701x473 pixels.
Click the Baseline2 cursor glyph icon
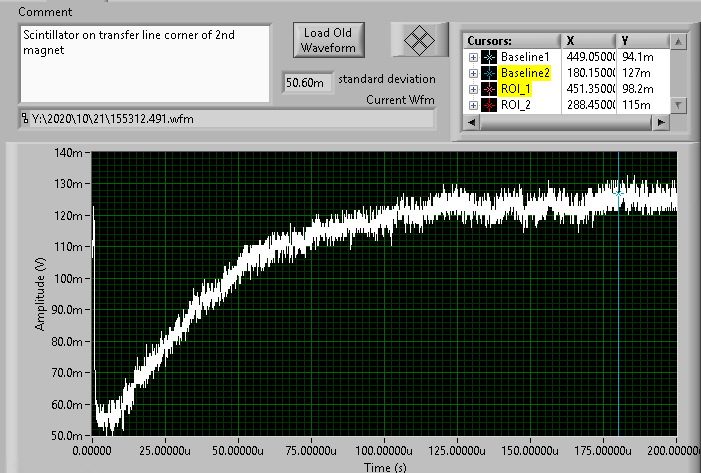[489, 73]
